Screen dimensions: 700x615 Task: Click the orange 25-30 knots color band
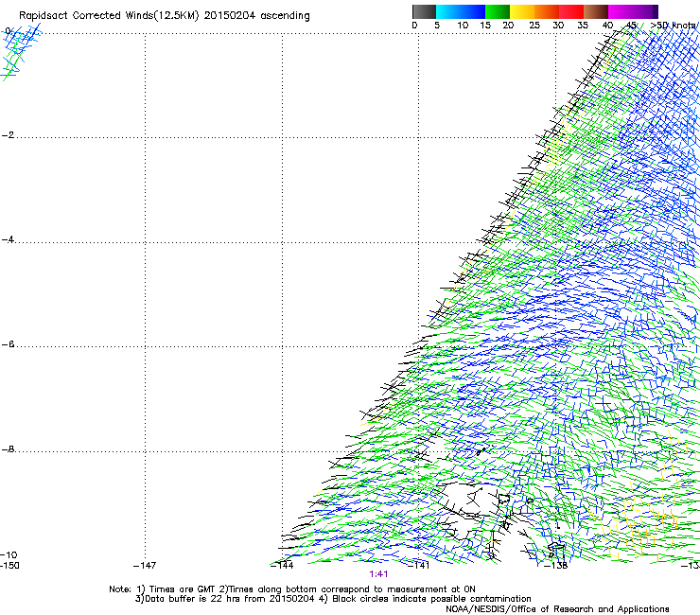[547, 11]
